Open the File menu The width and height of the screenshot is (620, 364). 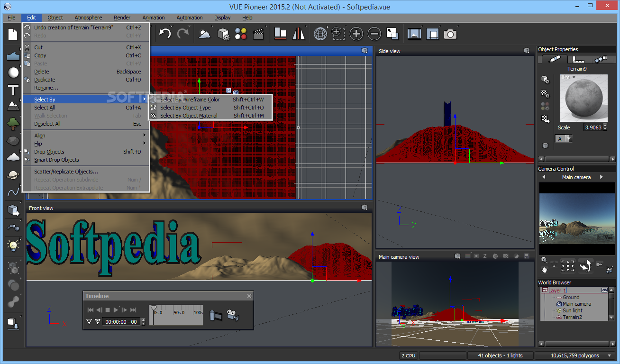point(11,18)
